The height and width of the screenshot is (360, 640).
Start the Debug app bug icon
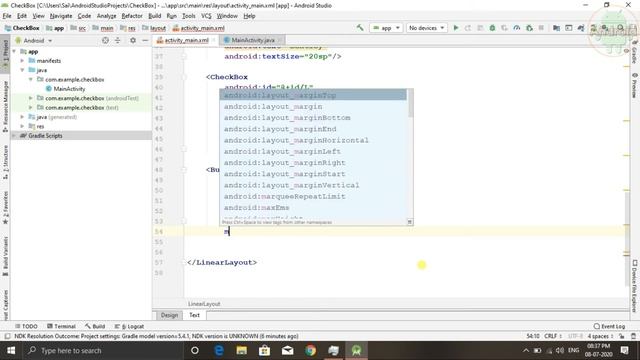[492, 28]
